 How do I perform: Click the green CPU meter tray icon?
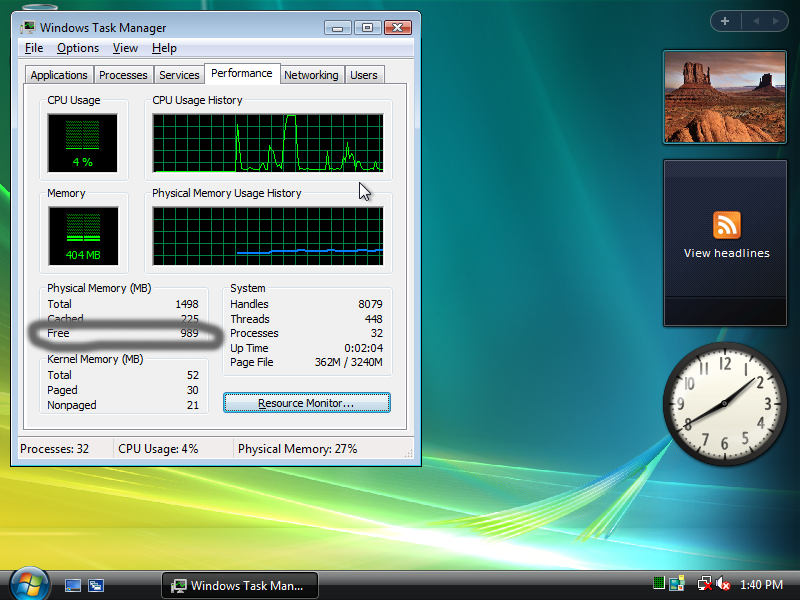[659, 583]
